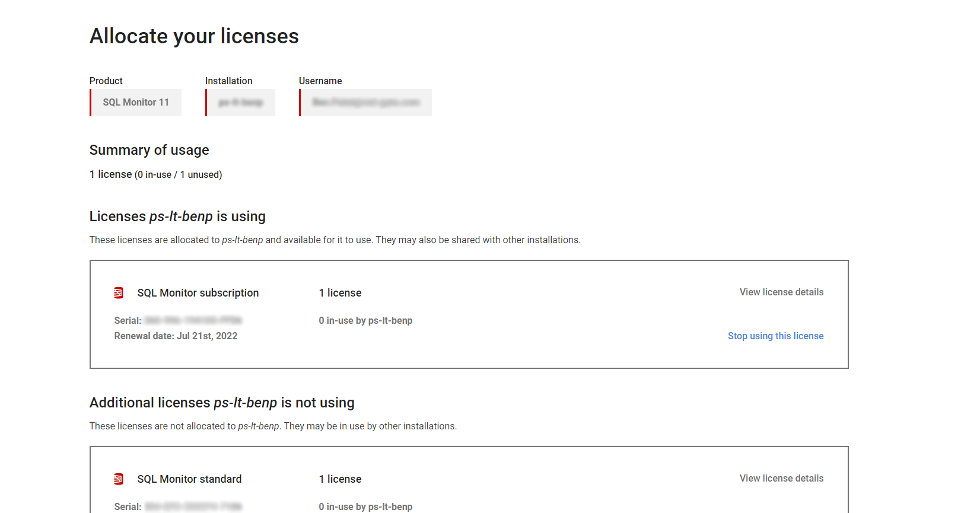Click '1 license' count in the standard card
Image resolution: width=980 pixels, height=513 pixels.
tap(340, 479)
